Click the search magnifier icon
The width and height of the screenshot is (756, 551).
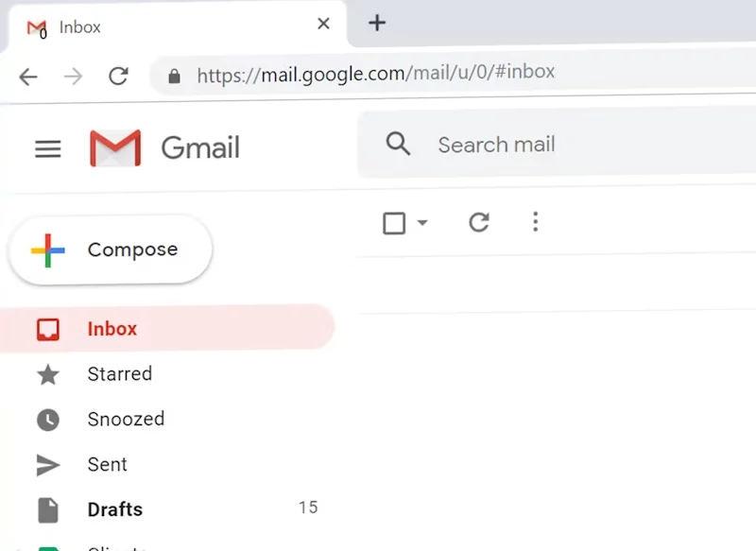point(399,145)
